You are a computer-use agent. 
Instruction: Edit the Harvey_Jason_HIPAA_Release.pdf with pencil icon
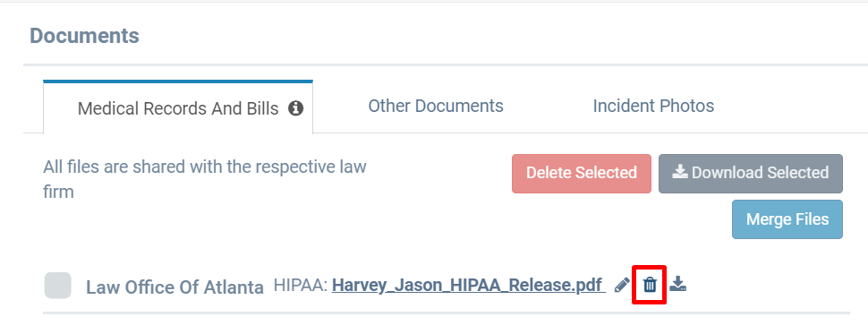tap(622, 286)
